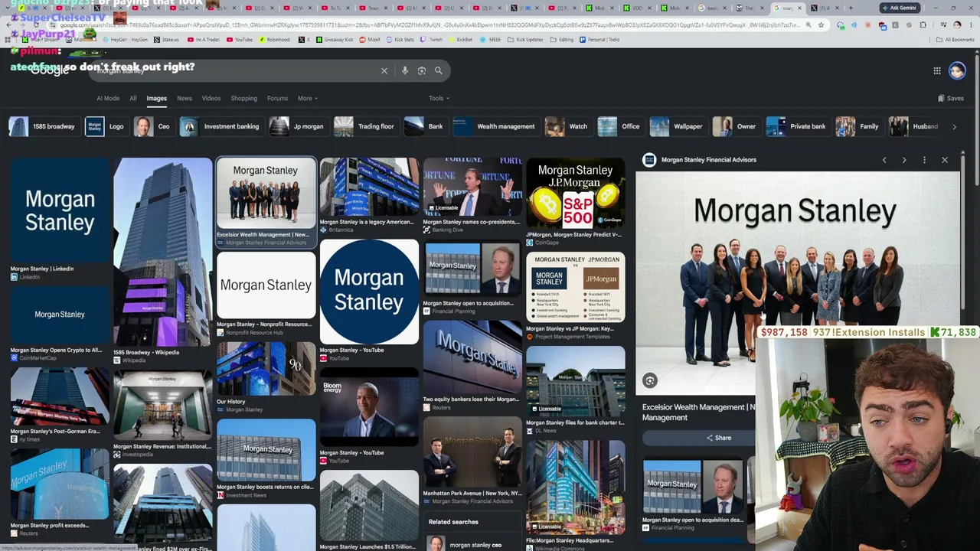Select the Images tab
This screenshot has width=980, height=551.
pyautogui.click(x=156, y=98)
